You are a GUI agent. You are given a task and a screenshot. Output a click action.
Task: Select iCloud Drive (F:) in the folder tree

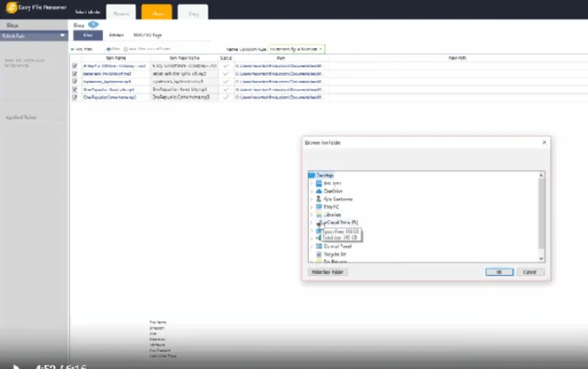(341, 223)
